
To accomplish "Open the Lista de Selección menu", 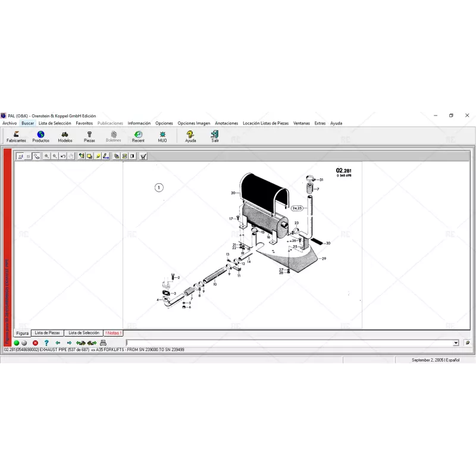I will point(55,123).
